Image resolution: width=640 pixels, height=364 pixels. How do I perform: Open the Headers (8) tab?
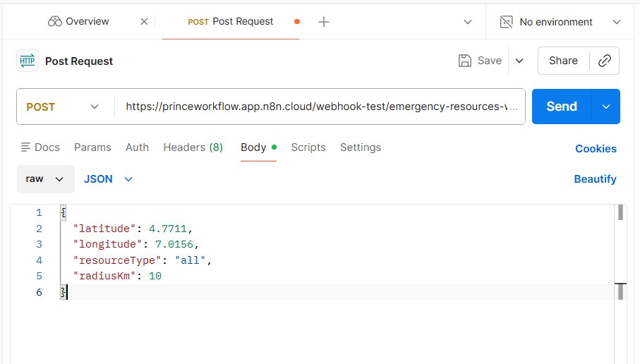tap(193, 147)
